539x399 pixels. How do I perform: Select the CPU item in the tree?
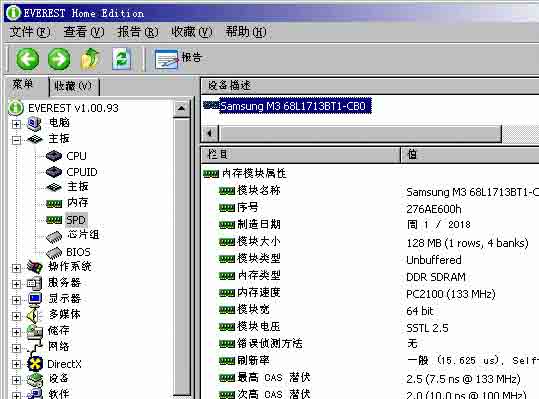pos(76,156)
